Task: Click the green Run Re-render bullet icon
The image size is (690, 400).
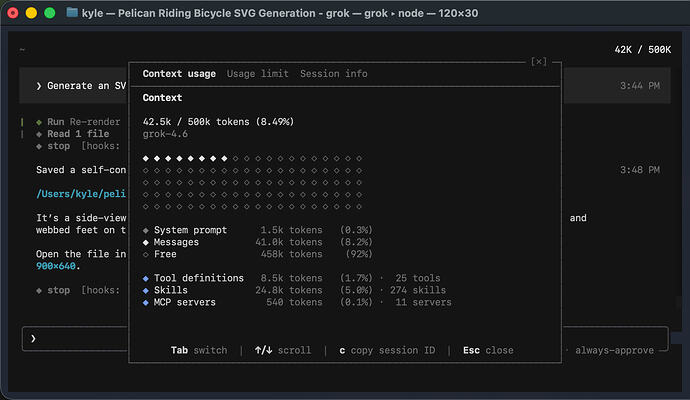Action: tap(39, 122)
